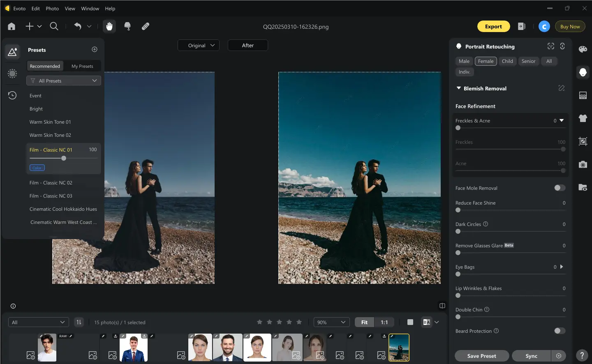The height and width of the screenshot is (364, 592).
Task: Add a new preset with plus icon
Action: [x=95, y=49]
